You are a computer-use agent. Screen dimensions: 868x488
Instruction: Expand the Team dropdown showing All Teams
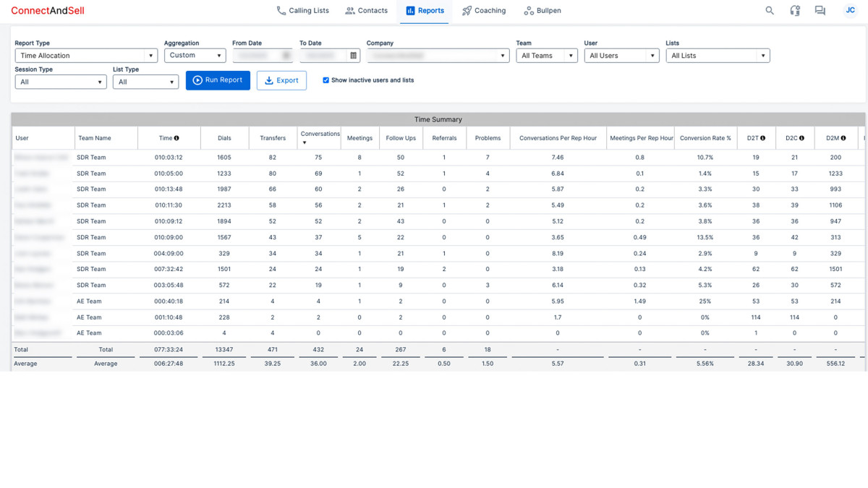pyautogui.click(x=546, y=56)
